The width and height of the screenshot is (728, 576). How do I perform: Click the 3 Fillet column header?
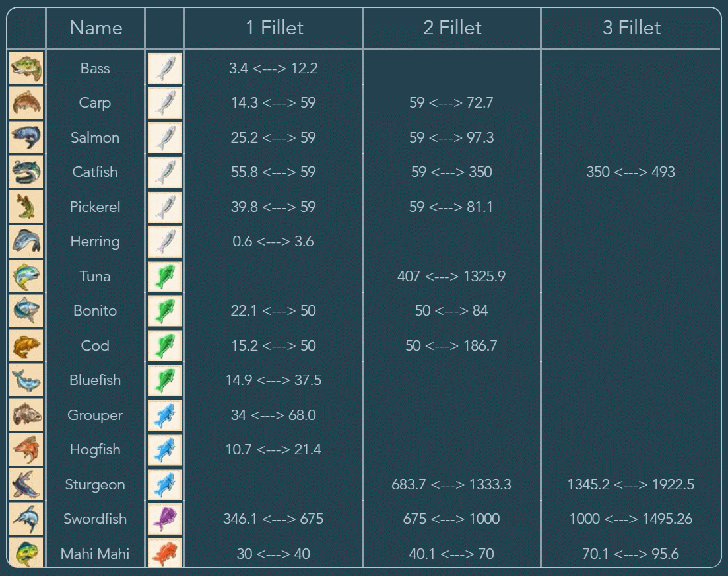pos(631,28)
